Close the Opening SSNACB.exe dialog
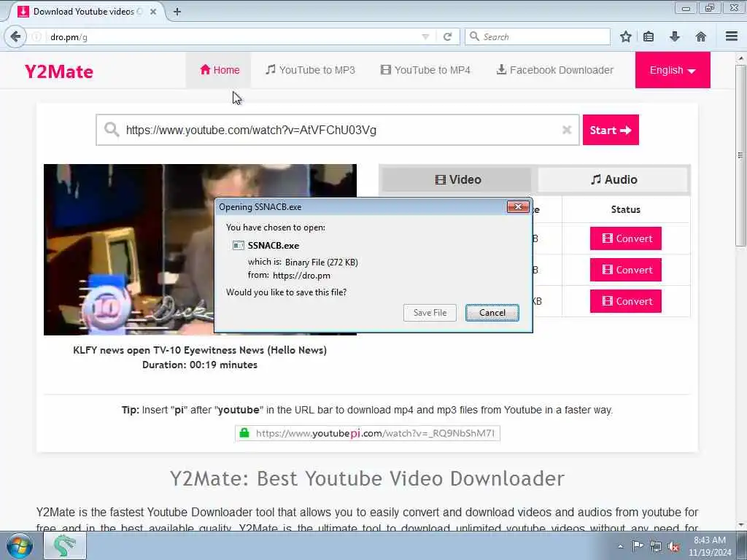Screen dimensions: 747x560 point(518,206)
